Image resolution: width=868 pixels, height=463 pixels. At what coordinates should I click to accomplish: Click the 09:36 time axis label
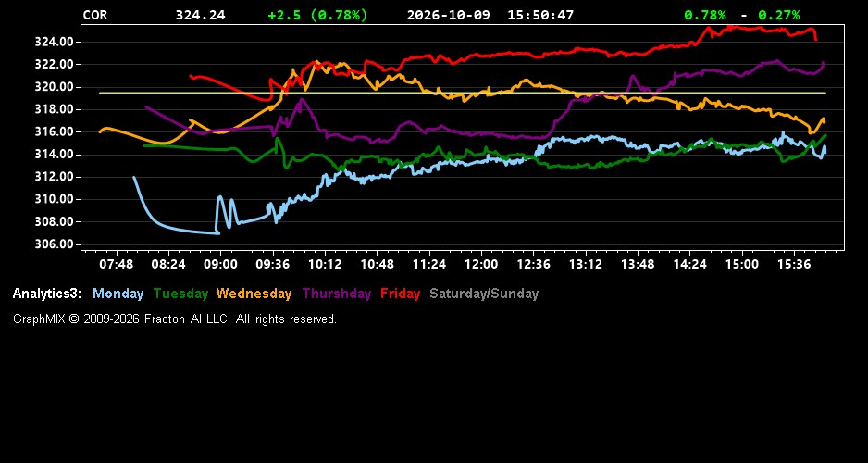(x=272, y=265)
